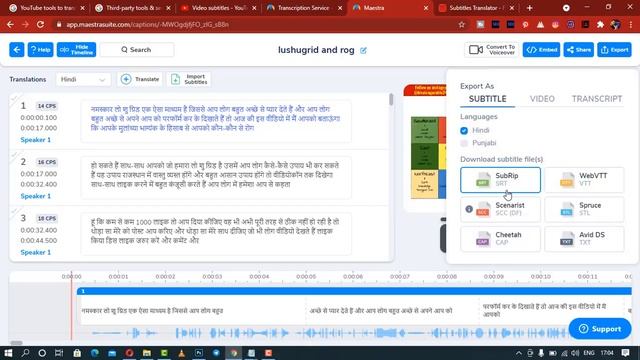The height and width of the screenshot is (360, 640).
Task: Switch to Transcription Service browser tab
Action: (304, 8)
